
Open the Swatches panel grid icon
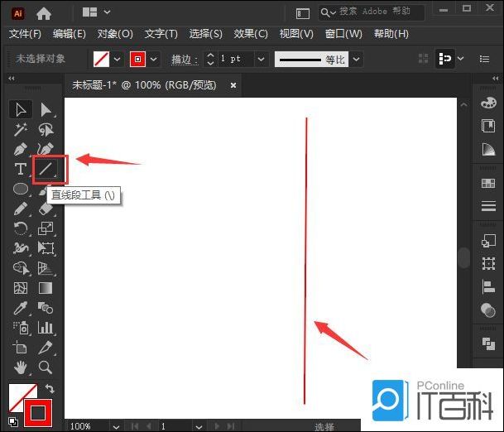tap(488, 183)
